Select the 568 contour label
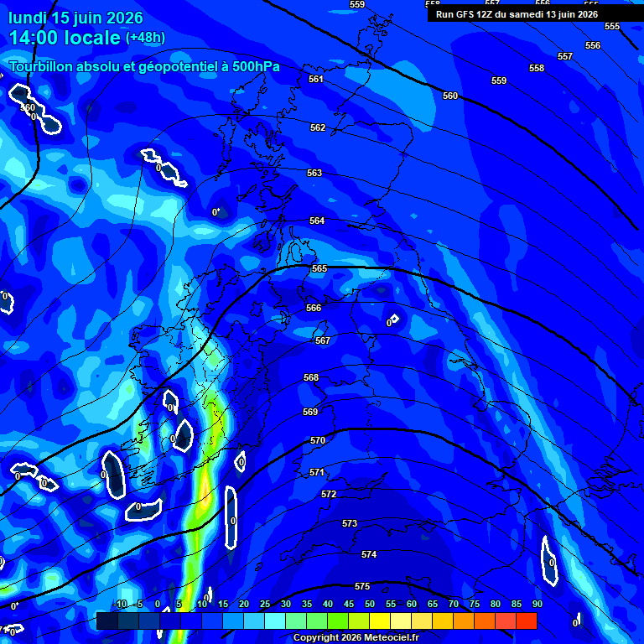The image size is (644, 644). [x=311, y=377]
